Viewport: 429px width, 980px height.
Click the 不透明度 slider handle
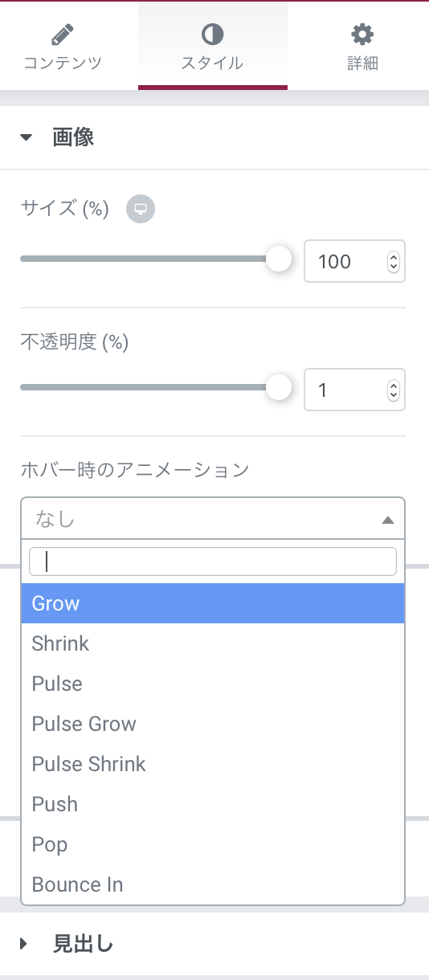pyautogui.click(x=279, y=388)
